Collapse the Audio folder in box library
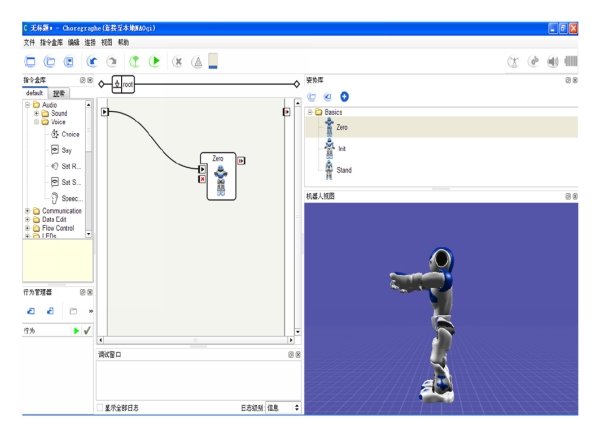This screenshot has height=439, width=600. click(28, 105)
